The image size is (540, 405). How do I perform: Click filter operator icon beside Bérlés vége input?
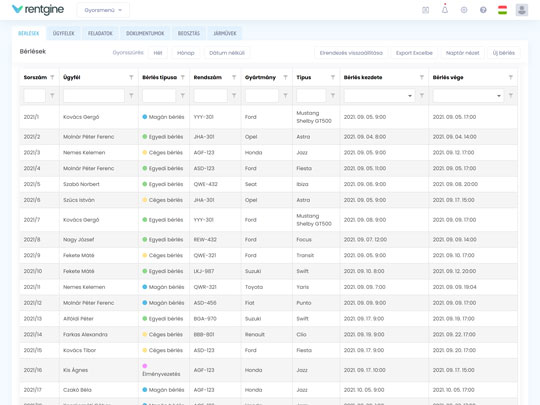[x=511, y=95]
